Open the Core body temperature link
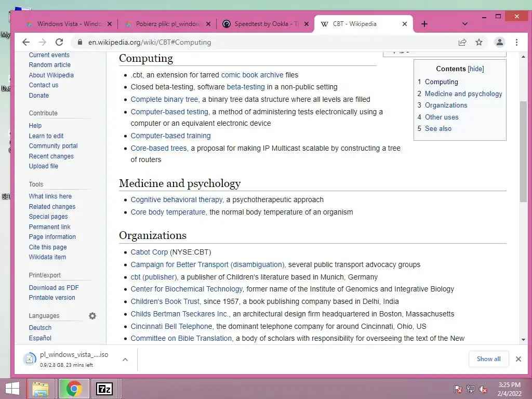The width and height of the screenshot is (532, 399). pyautogui.click(x=168, y=212)
